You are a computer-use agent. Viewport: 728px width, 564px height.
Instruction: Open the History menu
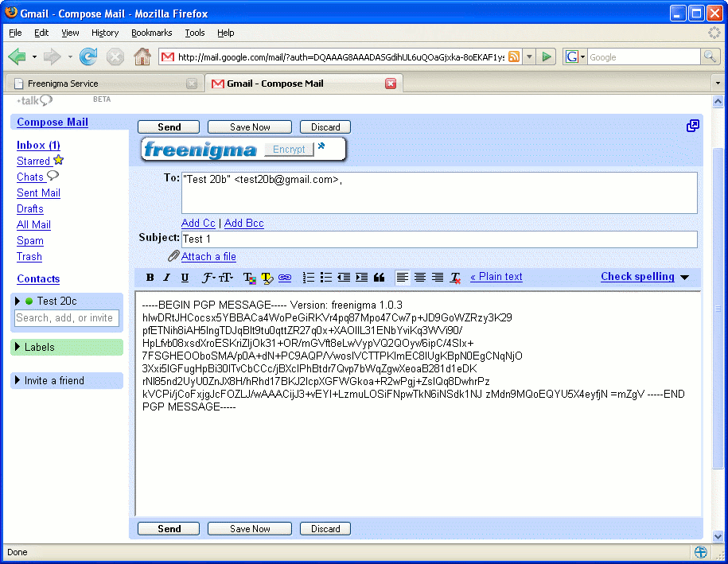pyautogui.click(x=105, y=33)
